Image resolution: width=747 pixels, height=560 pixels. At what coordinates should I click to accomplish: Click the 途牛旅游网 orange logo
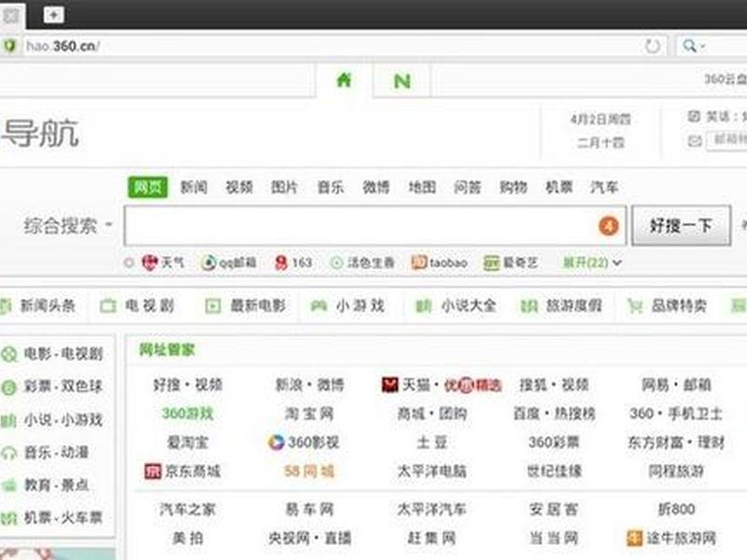click(635, 539)
